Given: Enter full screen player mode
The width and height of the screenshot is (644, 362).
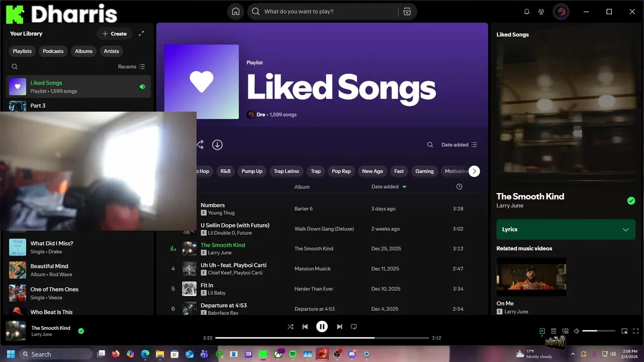Looking at the screenshot, I should [x=636, y=331].
